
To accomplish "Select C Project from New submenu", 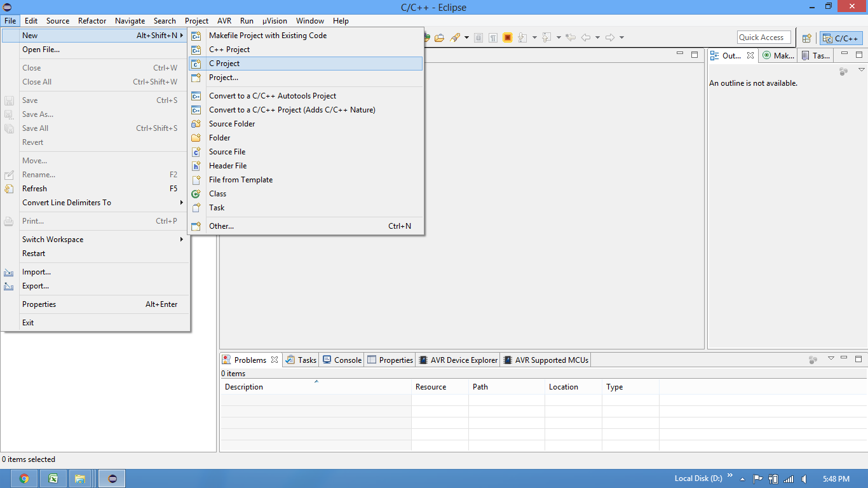I will [224, 64].
